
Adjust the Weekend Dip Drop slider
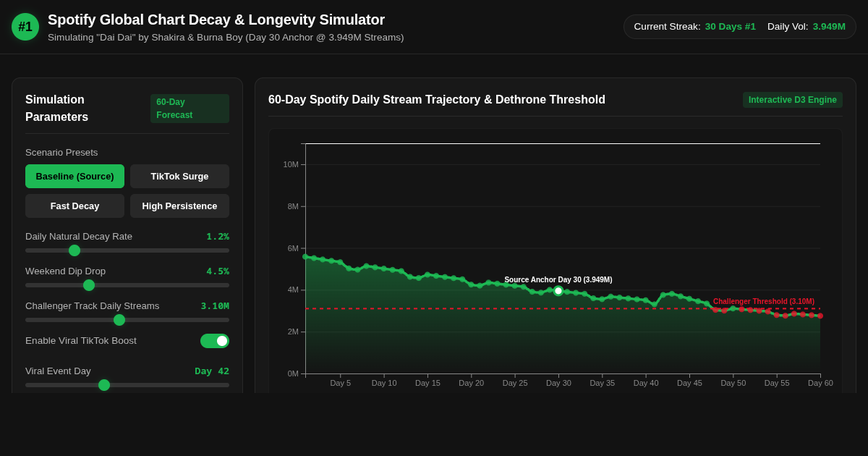127,285
